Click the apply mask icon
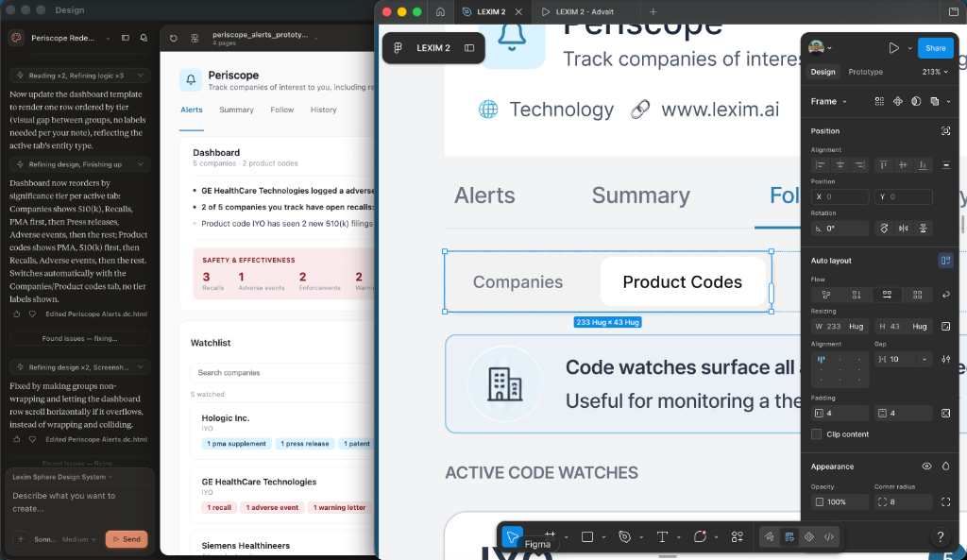967x560 pixels. pyautogui.click(x=916, y=101)
